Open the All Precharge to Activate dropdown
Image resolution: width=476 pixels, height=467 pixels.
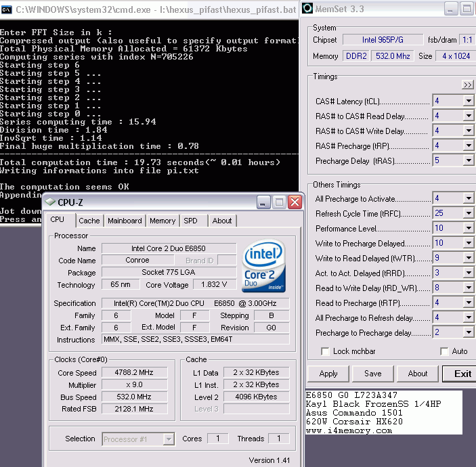coord(469,198)
